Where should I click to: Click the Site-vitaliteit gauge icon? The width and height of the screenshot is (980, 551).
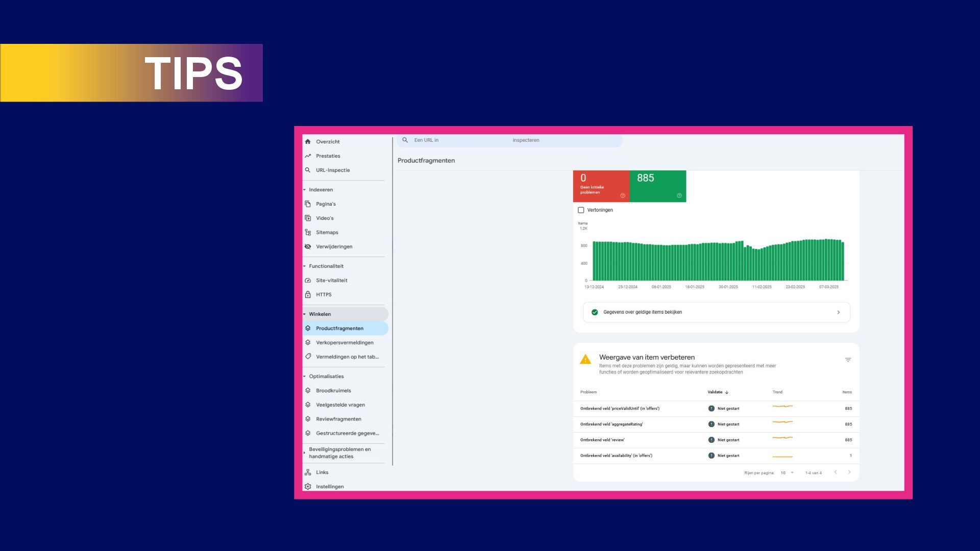point(308,281)
